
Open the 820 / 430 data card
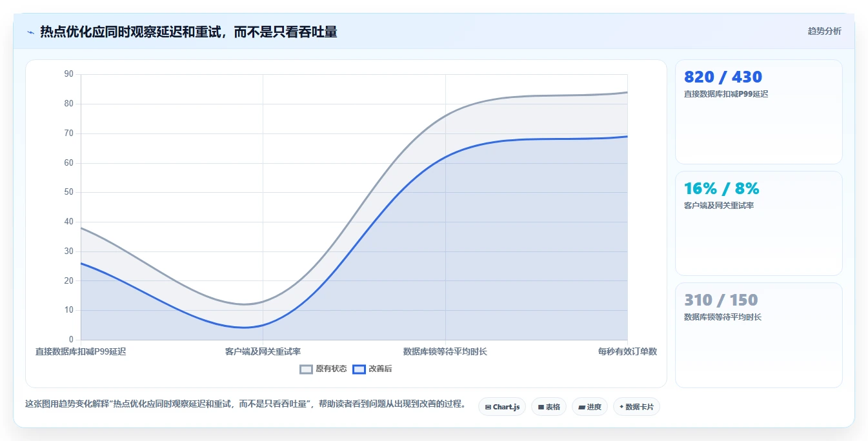point(759,112)
